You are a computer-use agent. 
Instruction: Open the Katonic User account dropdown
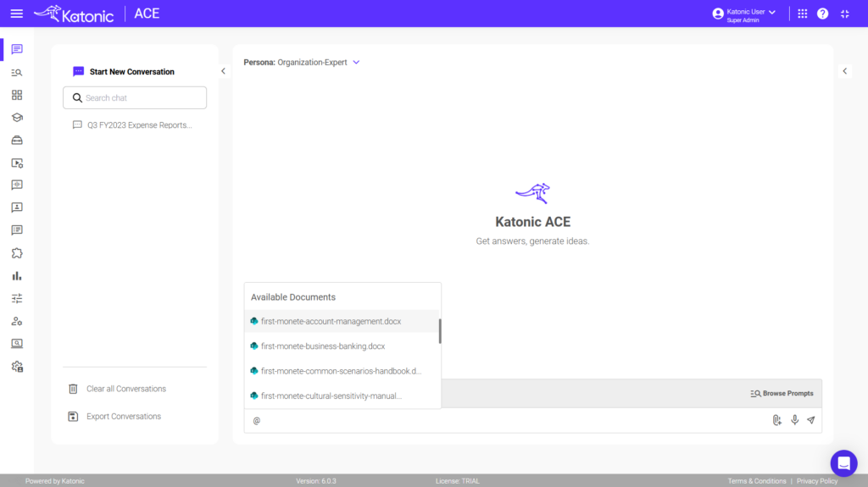pyautogui.click(x=744, y=14)
